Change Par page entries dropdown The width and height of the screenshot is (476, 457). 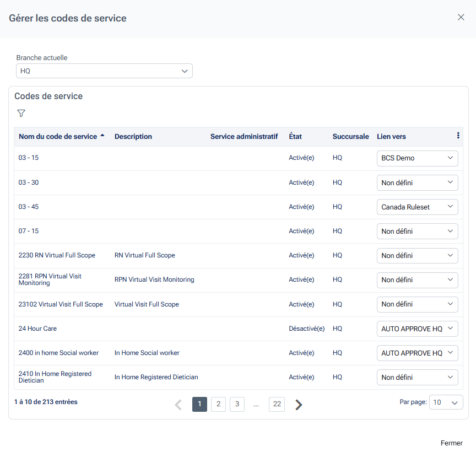click(446, 402)
